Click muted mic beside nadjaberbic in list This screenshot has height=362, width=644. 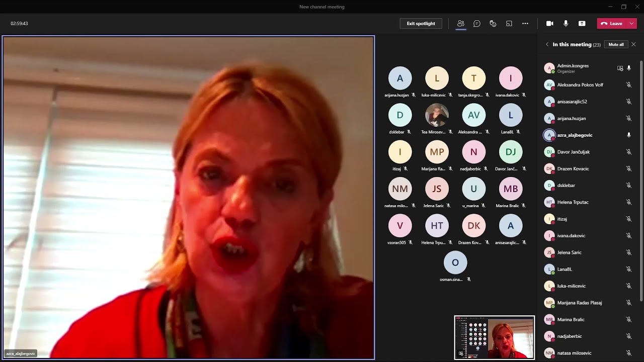click(629, 336)
